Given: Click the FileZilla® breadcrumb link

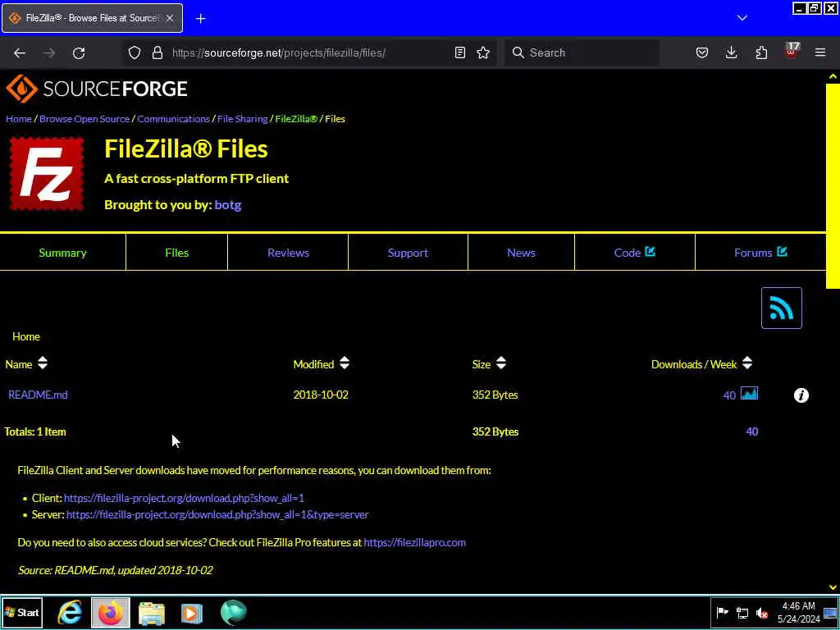Looking at the screenshot, I should click(296, 119).
